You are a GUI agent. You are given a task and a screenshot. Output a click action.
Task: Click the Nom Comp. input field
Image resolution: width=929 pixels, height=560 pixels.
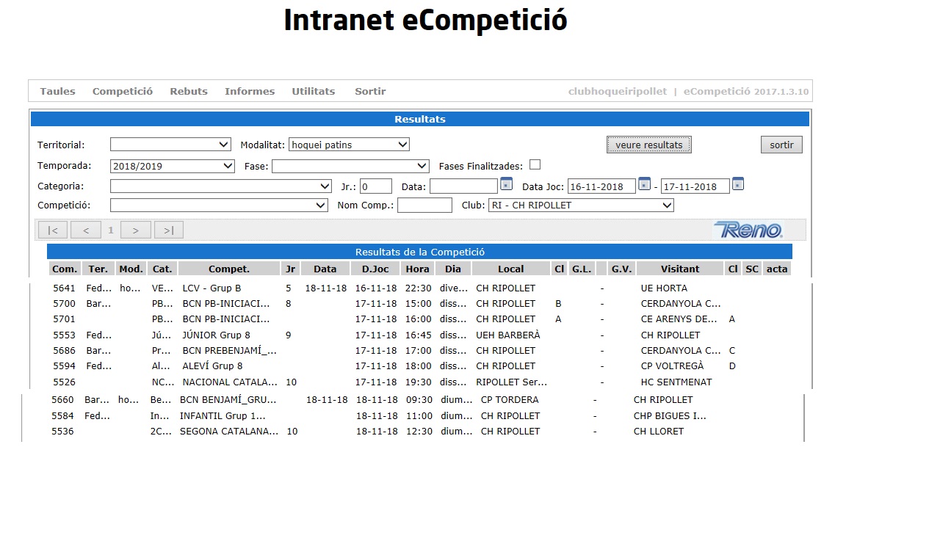(x=424, y=206)
